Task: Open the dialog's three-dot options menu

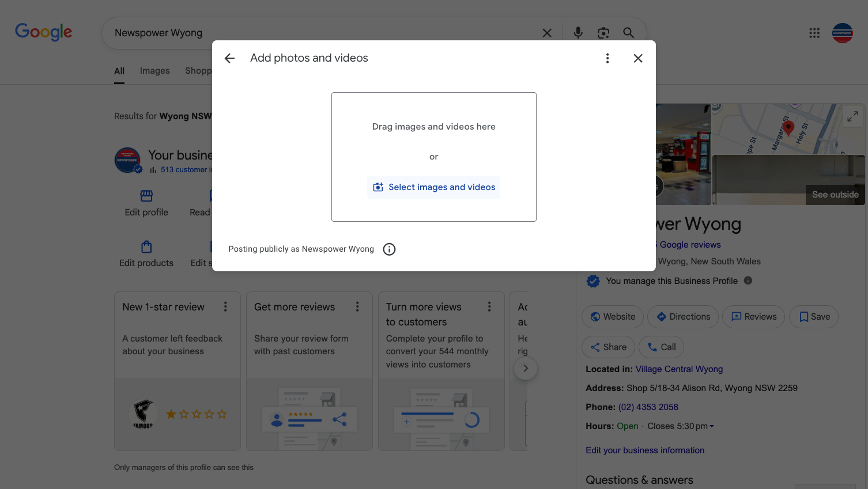Action: coord(607,58)
